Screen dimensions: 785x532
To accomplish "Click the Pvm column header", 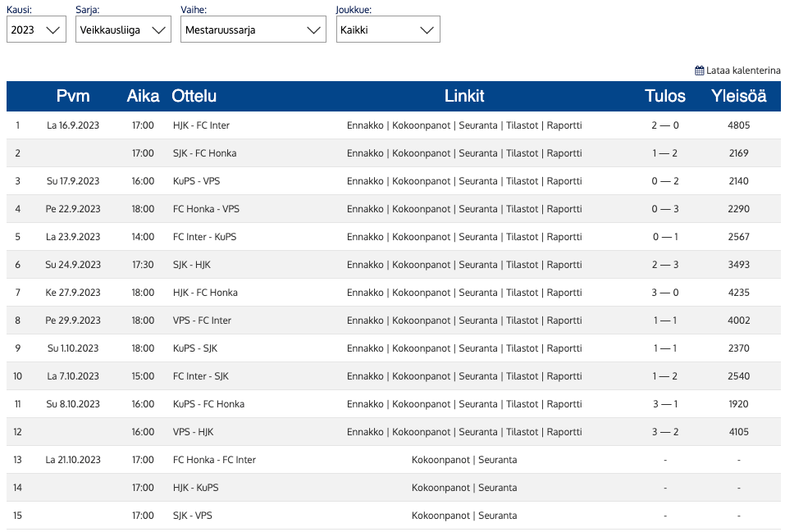I will 73,96.
